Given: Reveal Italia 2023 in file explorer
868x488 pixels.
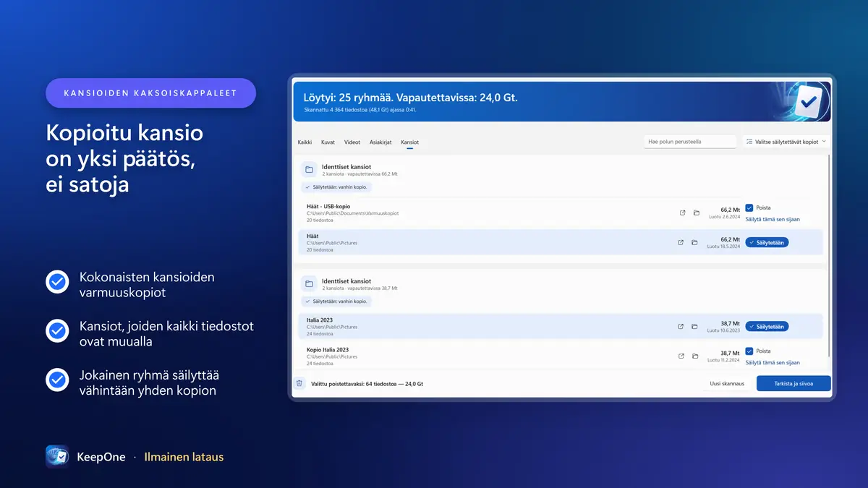Looking at the screenshot, I should click(694, 326).
